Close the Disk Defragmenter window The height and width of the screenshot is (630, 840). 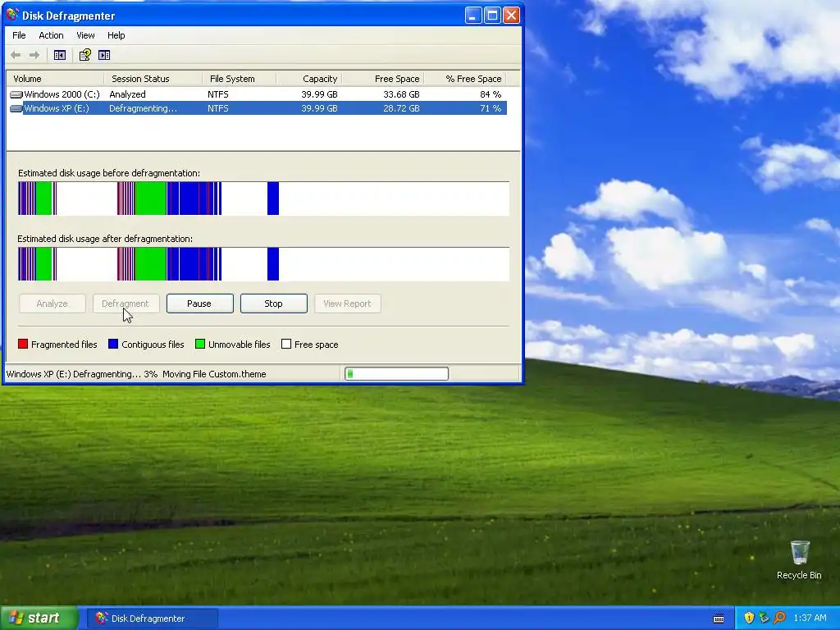pyautogui.click(x=511, y=15)
